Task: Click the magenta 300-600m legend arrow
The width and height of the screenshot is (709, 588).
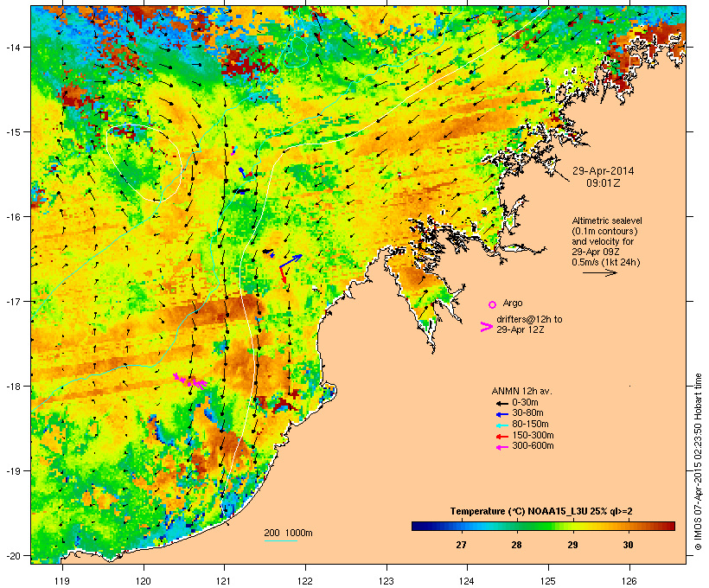Action: pos(501,447)
